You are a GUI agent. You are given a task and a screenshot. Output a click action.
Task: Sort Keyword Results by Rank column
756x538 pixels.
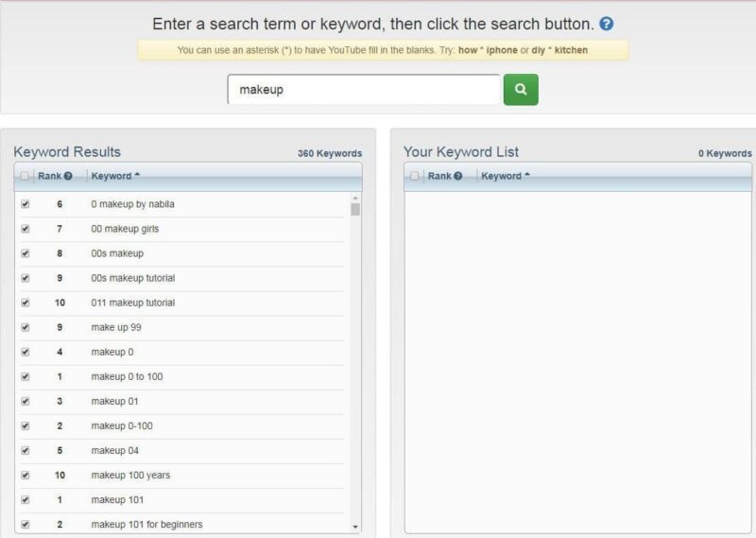coord(50,176)
